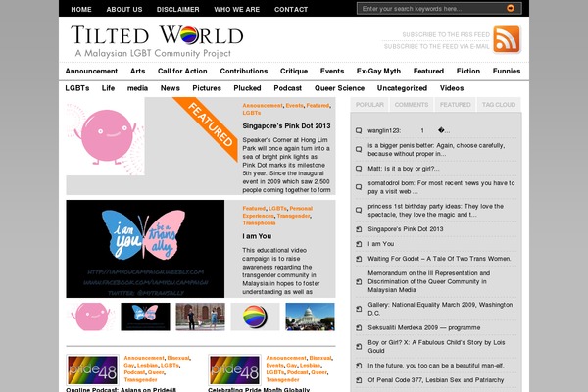Open Who We Are page
The width and height of the screenshot is (588, 392).
click(x=236, y=10)
